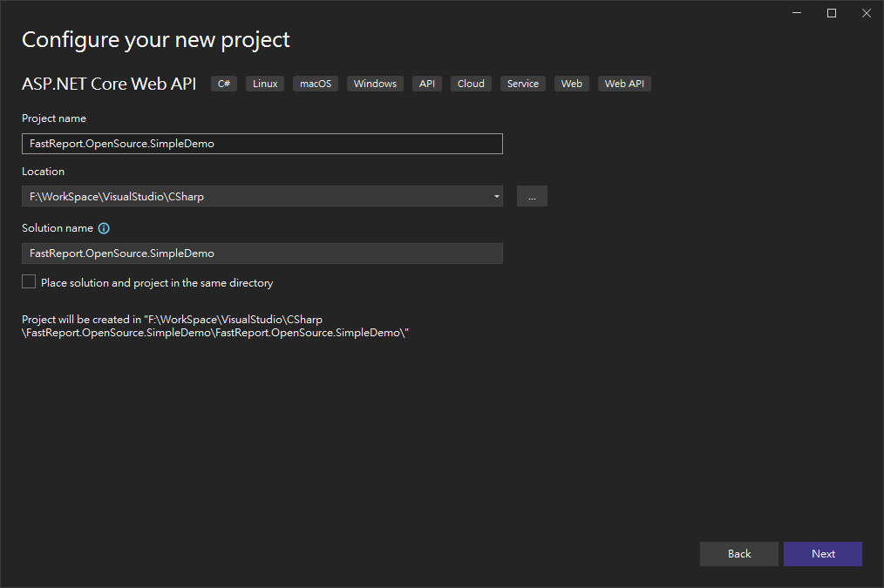
Task: Click the Windows platform tag
Action: coord(375,84)
